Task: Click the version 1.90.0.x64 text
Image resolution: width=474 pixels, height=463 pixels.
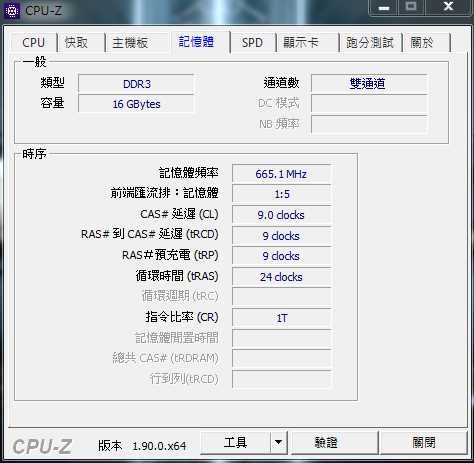Action: tap(159, 446)
